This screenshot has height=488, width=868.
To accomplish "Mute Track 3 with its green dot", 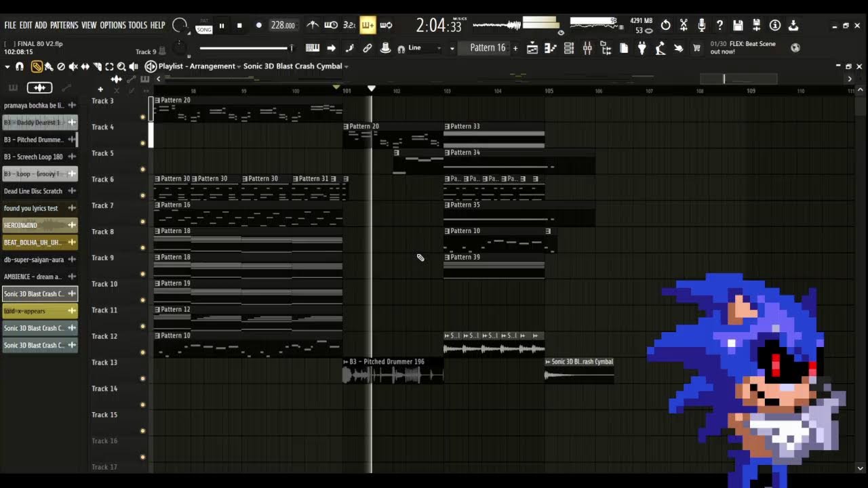I will pos(142,117).
